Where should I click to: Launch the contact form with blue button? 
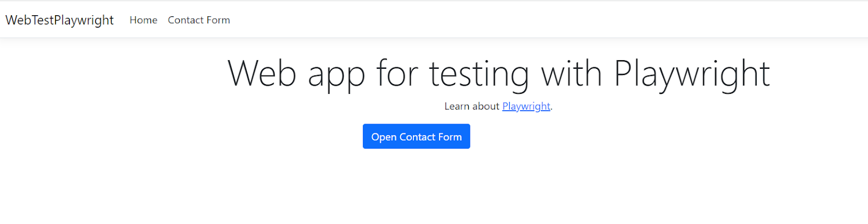416,137
